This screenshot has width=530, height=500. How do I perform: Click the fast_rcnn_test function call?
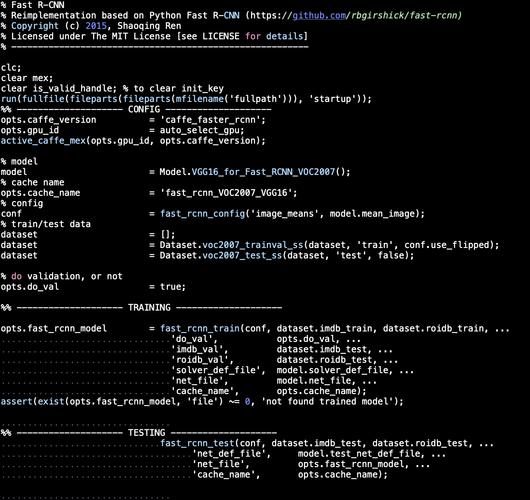click(197, 443)
